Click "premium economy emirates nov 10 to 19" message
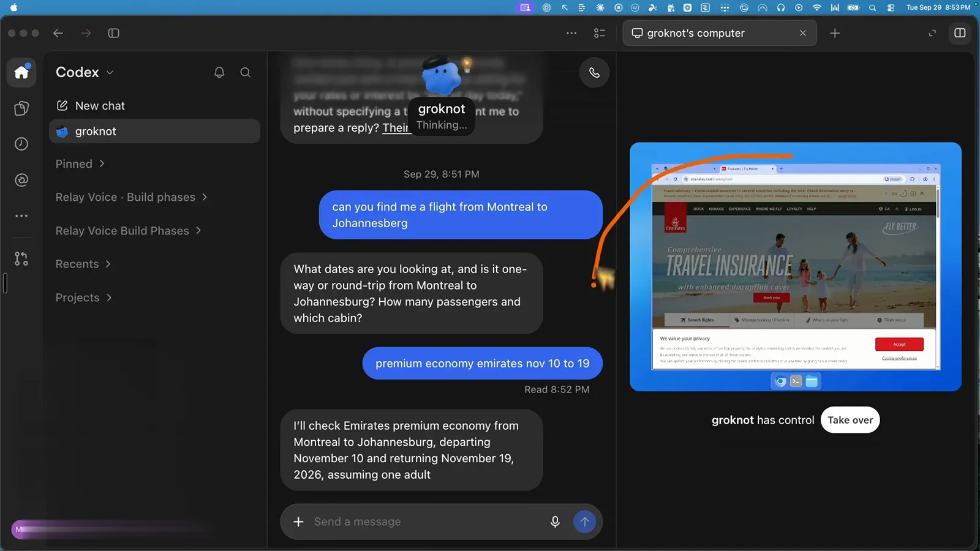980x551 pixels. (483, 364)
